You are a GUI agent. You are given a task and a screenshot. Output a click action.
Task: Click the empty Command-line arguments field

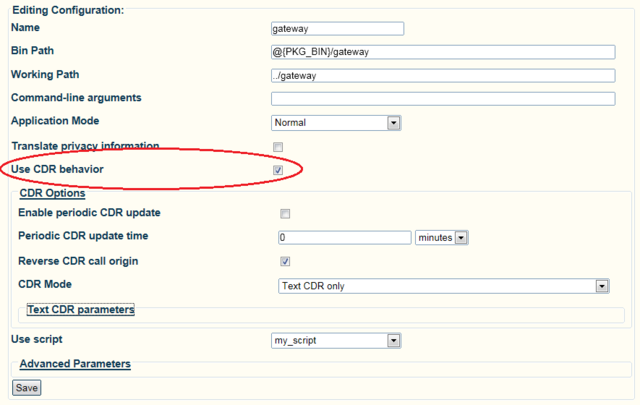click(x=442, y=98)
